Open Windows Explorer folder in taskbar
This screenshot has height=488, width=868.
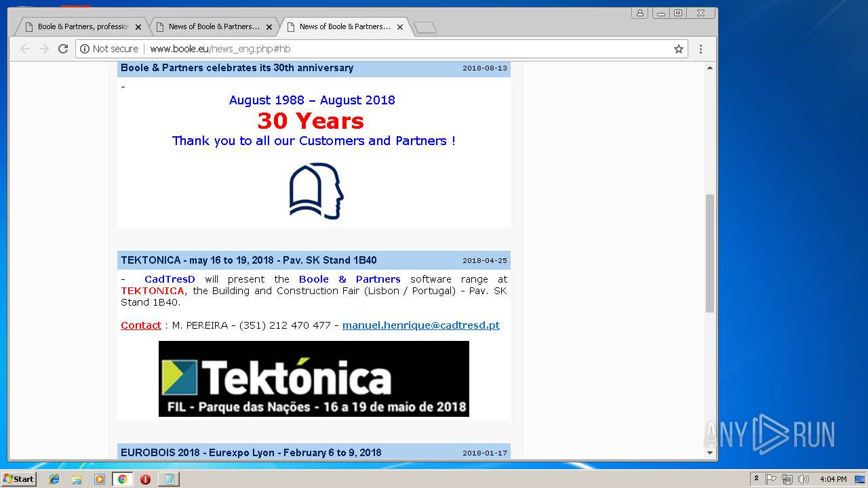coord(77,479)
